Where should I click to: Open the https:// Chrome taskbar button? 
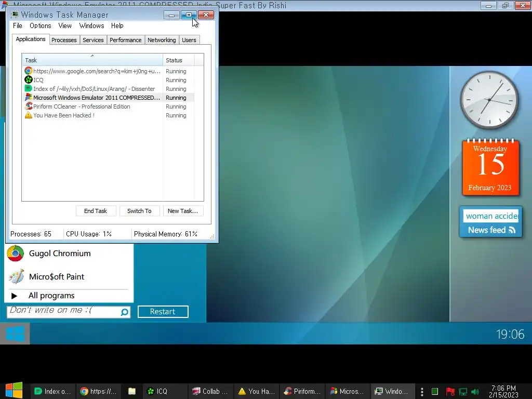click(x=98, y=391)
